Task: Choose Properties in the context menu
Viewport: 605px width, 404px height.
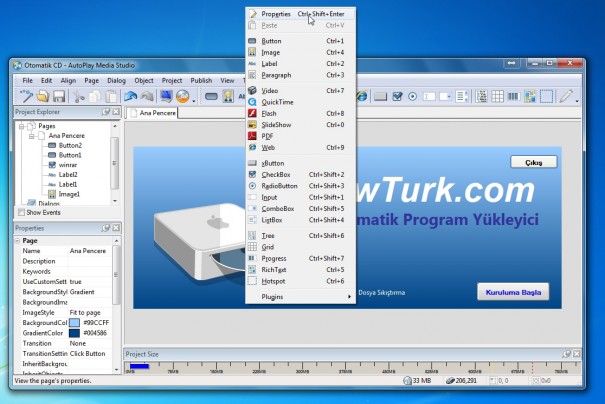Action: pyautogui.click(x=301, y=14)
